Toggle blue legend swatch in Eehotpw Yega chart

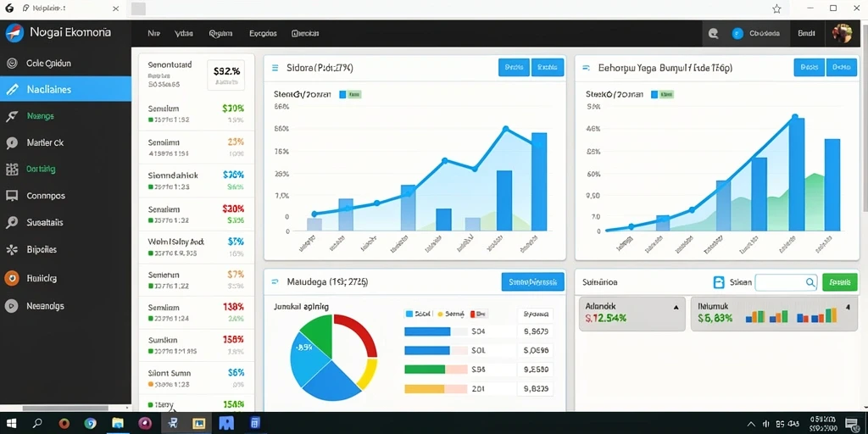[x=655, y=95]
